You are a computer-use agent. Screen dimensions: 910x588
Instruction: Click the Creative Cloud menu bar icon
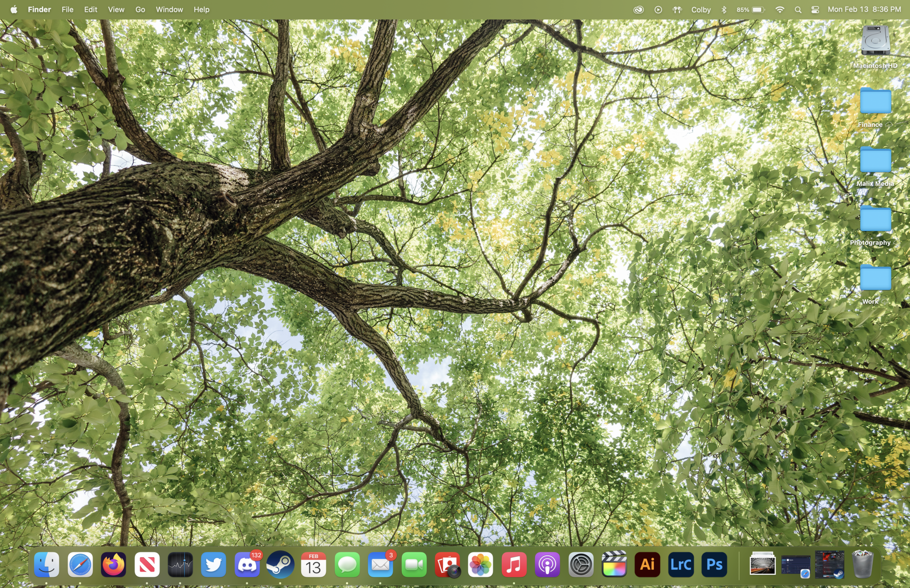coord(638,10)
